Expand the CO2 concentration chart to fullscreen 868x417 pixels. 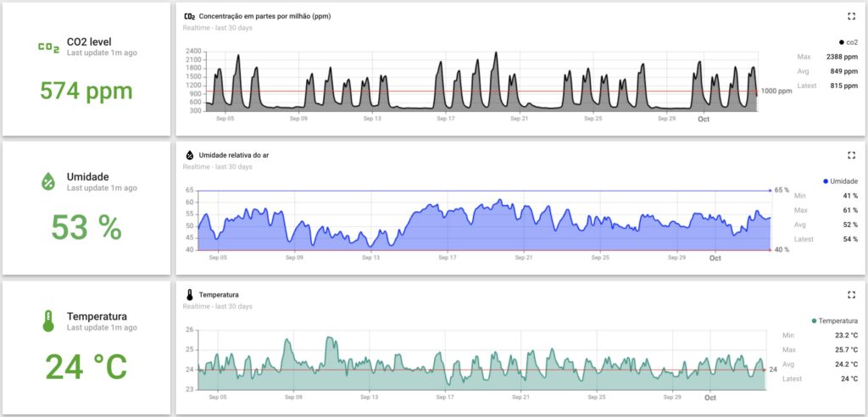[851, 16]
